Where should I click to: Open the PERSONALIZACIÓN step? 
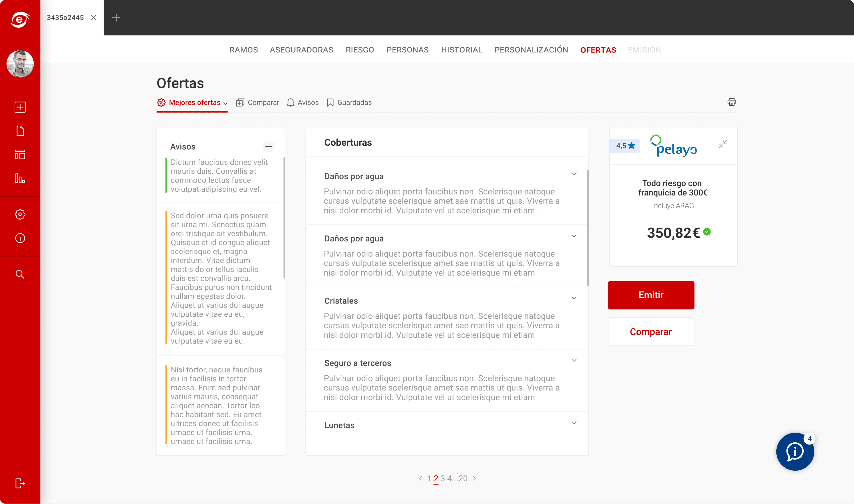click(x=531, y=50)
